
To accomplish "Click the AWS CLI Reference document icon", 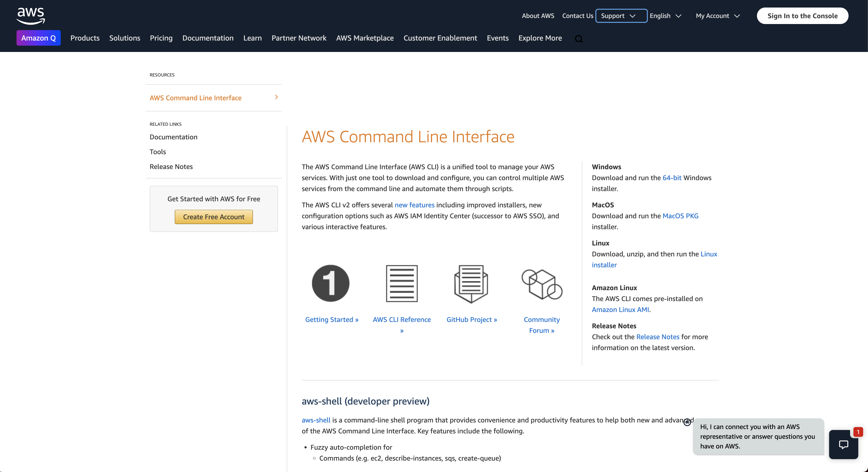I will point(402,284).
